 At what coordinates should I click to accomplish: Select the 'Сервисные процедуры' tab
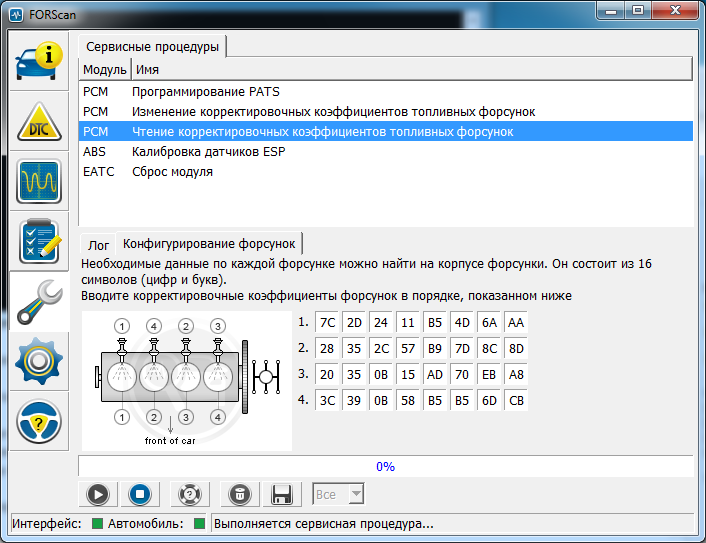[152, 46]
